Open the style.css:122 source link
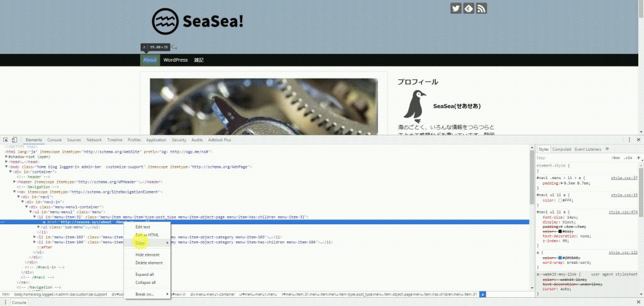644x306 pixels. pos(623,253)
